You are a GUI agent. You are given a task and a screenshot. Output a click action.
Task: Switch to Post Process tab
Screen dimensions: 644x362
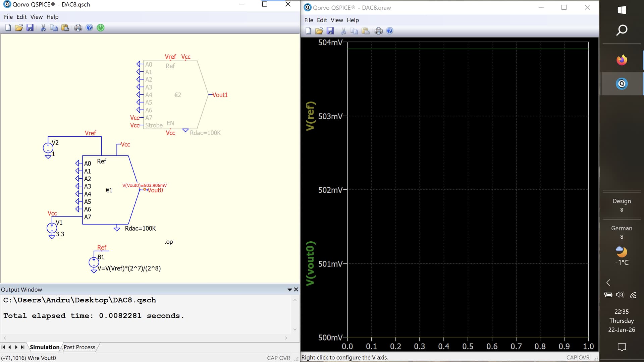click(x=79, y=347)
